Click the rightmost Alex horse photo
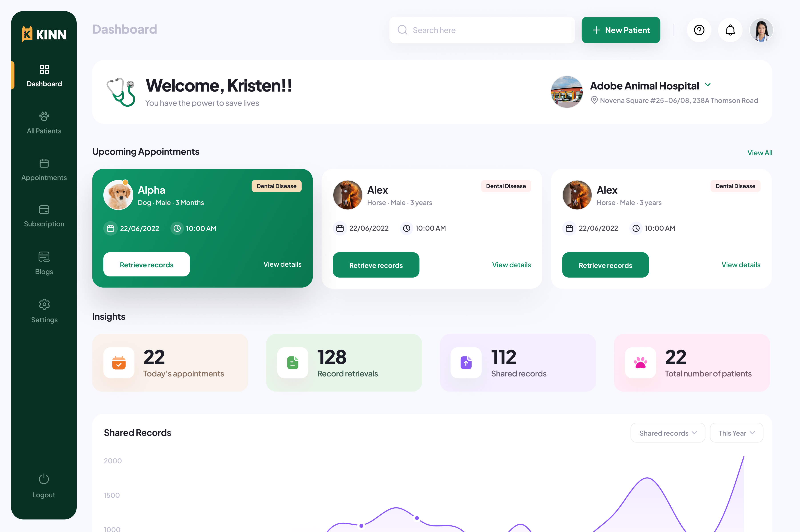 point(577,195)
